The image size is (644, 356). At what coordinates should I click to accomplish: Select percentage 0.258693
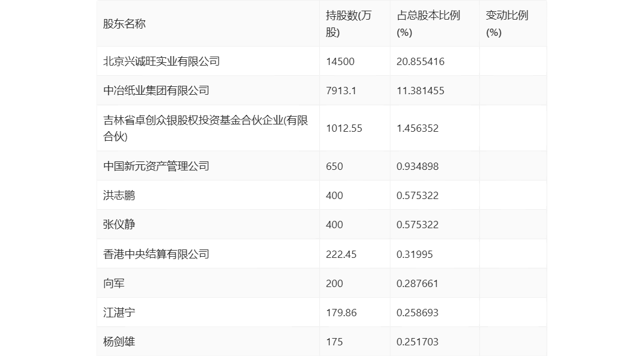417,313
